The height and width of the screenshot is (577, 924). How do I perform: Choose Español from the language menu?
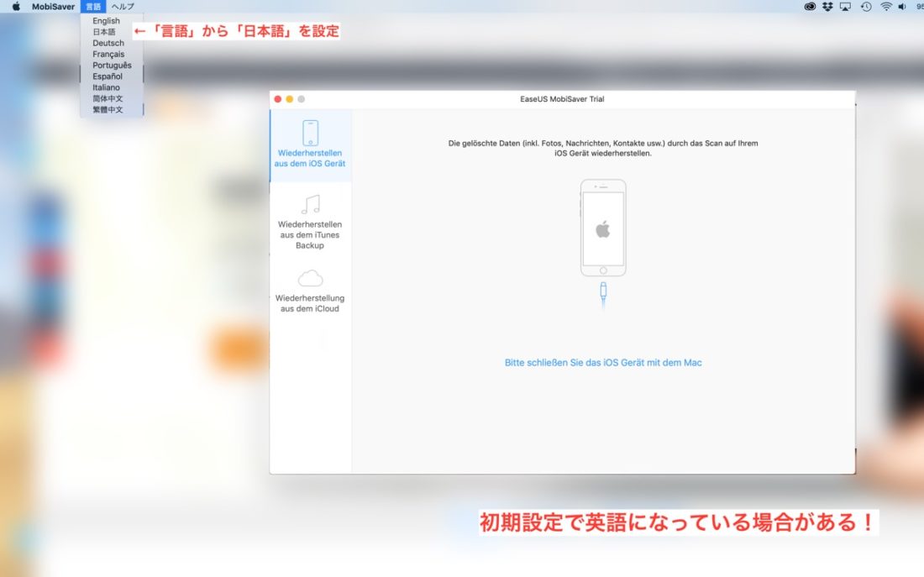pyautogui.click(x=108, y=76)
